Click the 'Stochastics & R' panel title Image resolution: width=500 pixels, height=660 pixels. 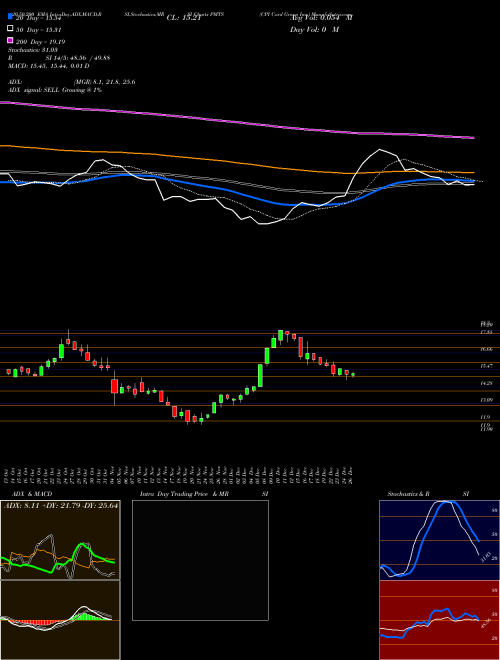point(408,494)
